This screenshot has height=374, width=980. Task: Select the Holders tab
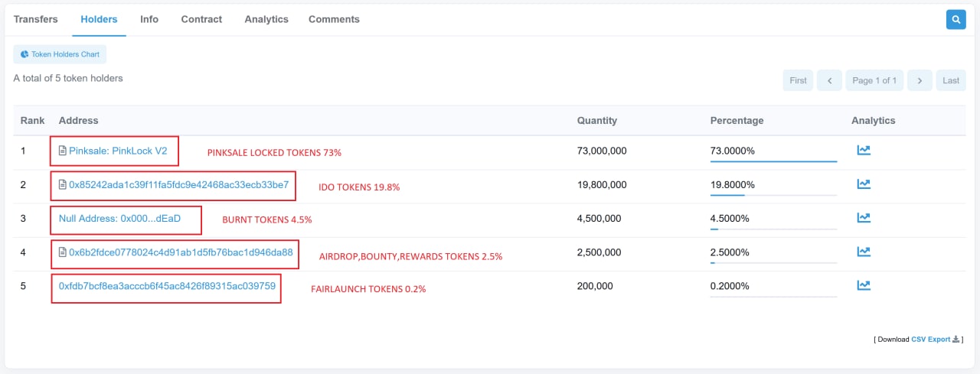click(99, 19)
